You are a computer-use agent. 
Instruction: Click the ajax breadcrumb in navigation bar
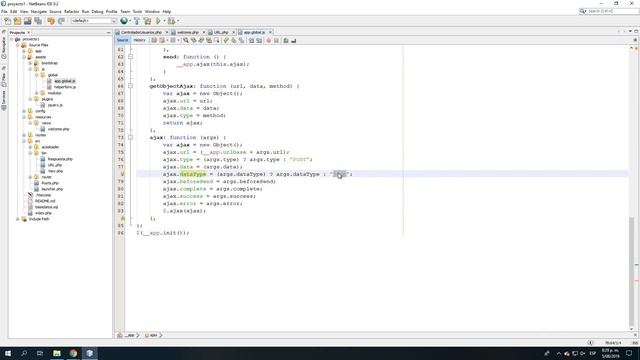pyautogui.click(x=153, y=335)
